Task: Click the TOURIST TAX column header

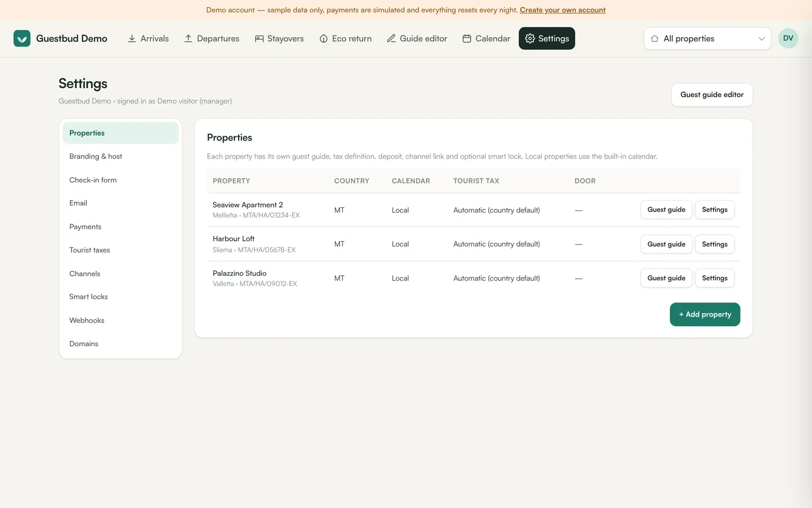Action: point(476,181)
